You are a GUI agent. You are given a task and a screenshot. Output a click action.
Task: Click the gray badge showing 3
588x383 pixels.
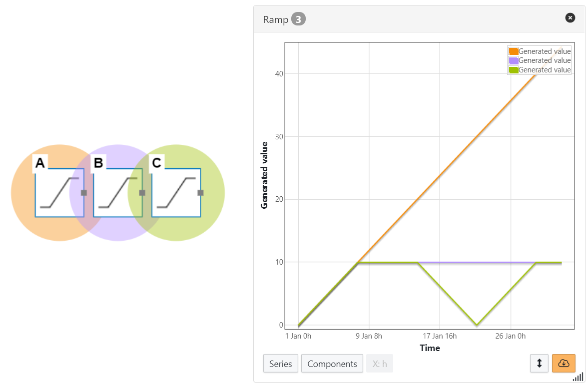pyautogui.click(x=298, y=19)
